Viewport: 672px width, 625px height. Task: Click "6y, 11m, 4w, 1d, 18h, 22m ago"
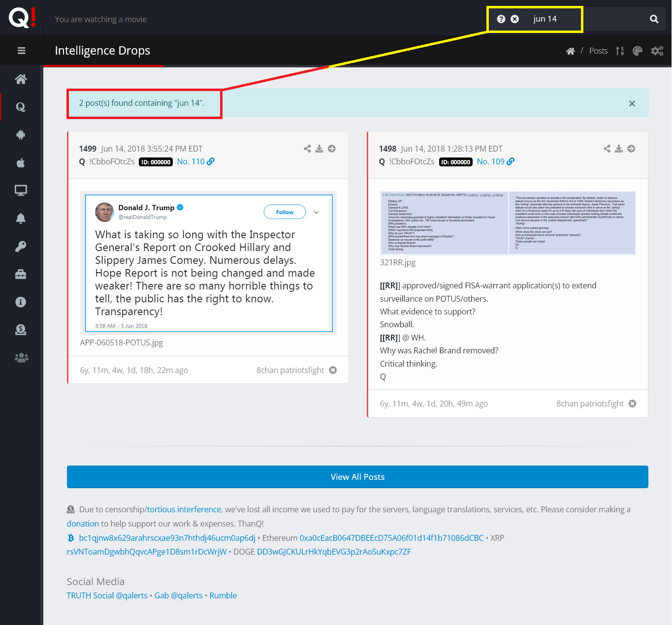point(134,370)
